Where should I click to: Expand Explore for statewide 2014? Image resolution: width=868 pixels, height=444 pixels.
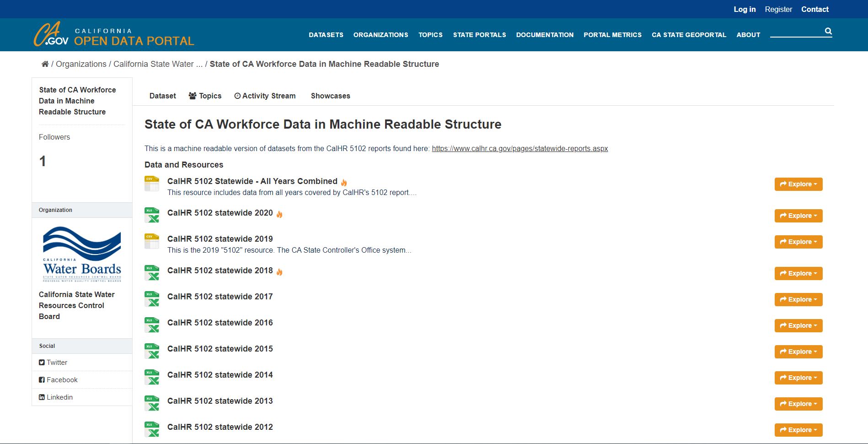point(798,378)
